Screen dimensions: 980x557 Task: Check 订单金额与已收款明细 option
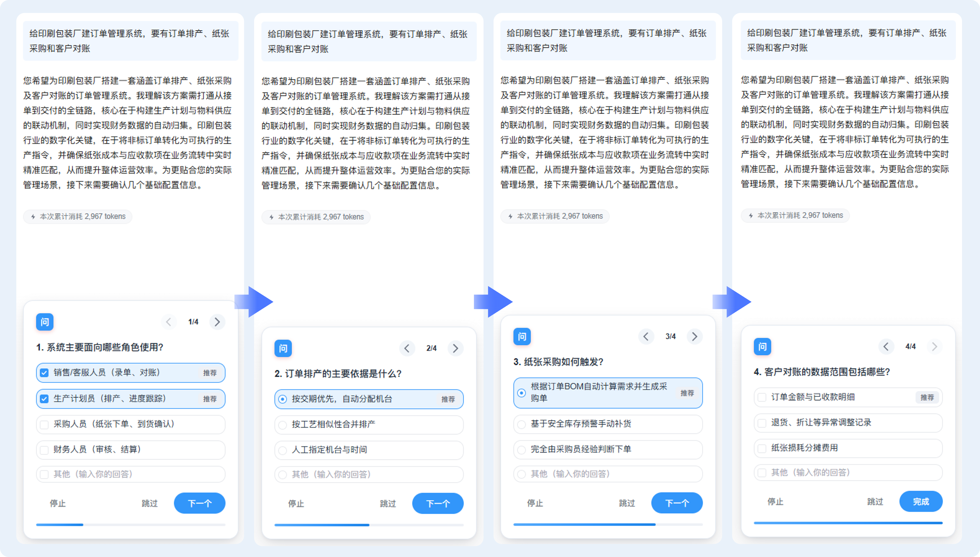(848, 397)
